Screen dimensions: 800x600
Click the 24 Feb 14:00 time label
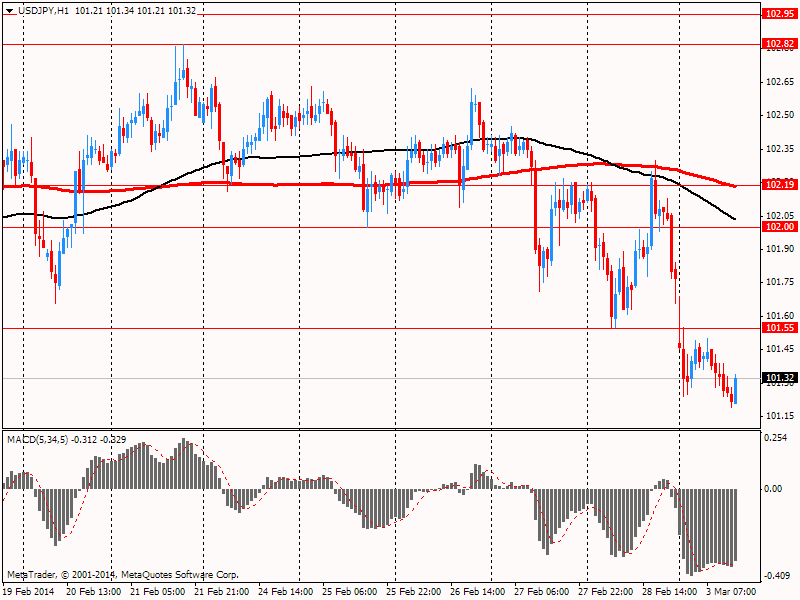click(286, 591)
